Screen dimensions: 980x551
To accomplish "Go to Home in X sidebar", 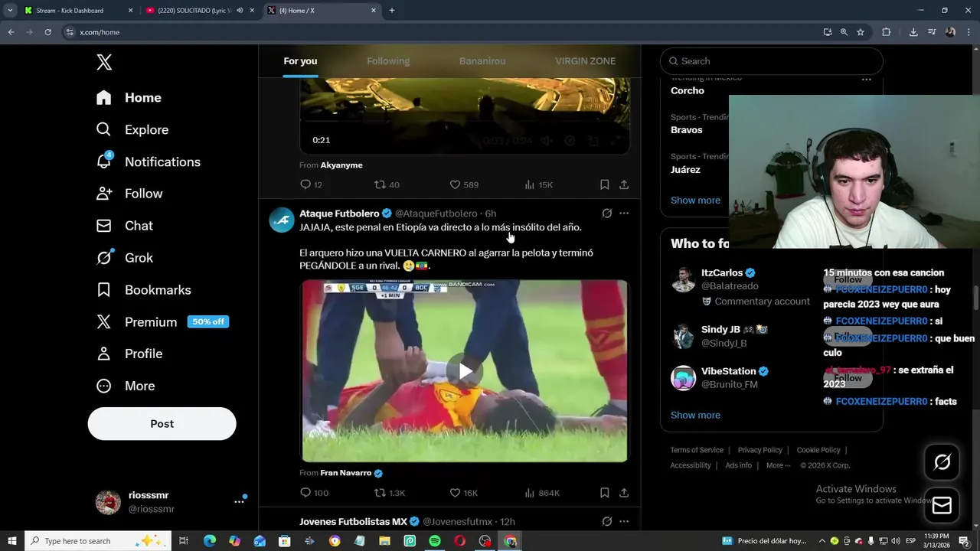I will (129, 97).
